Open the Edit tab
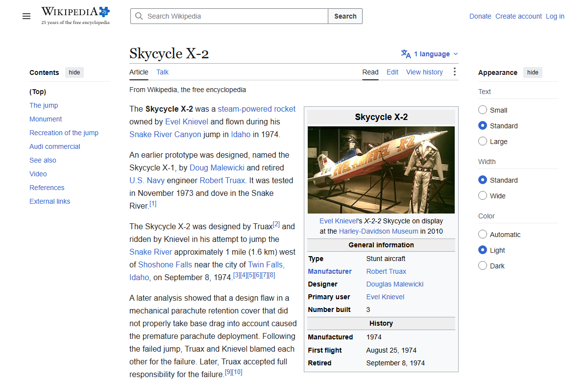Viewport: 588px width, 382px height. [x=392, y=72]
